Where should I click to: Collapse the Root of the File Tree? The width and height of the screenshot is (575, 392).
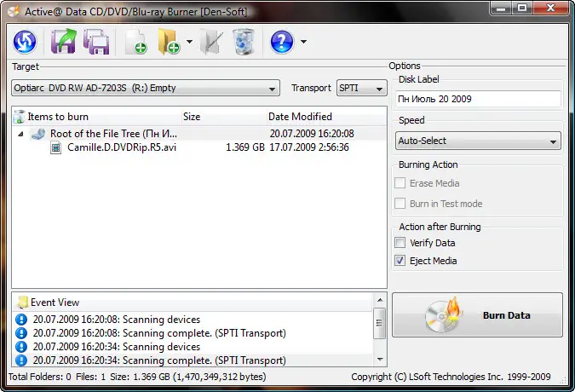click(x=21, y=134)
